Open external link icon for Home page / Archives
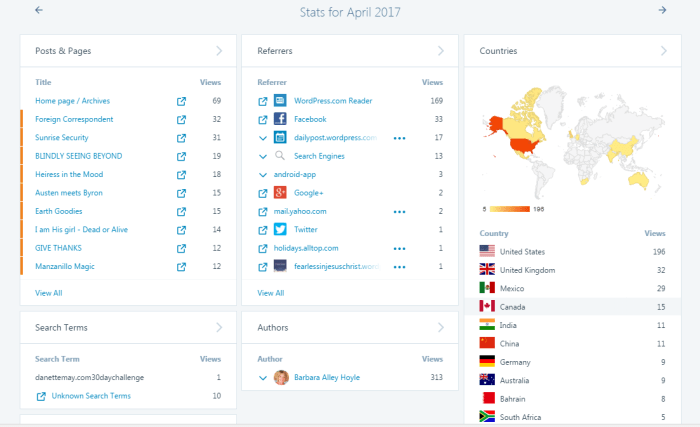The image size is (700, 427). [x=181, y=101]
